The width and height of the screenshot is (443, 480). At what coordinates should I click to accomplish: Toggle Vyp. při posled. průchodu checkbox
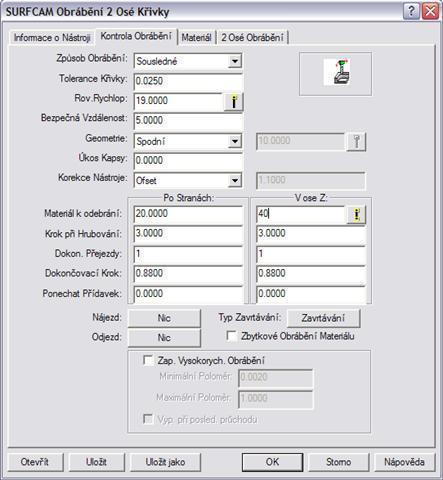click(x=148, y=419)
